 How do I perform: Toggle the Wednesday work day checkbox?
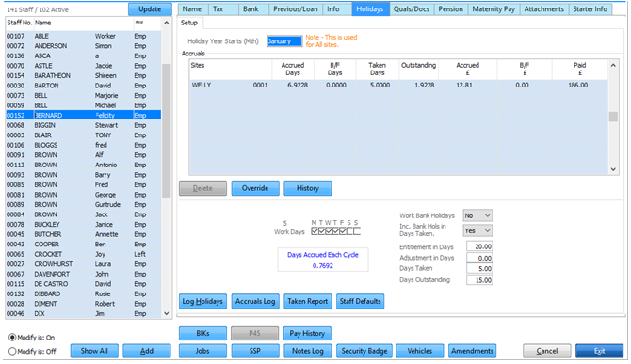pos(329,231)
